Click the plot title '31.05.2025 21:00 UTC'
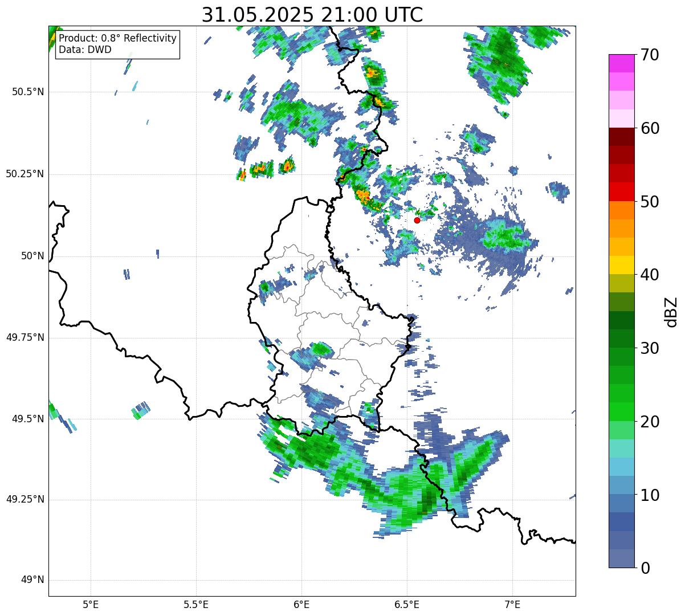Image resolution: width=685 pixels, height=616 pixels. (312, 15)
